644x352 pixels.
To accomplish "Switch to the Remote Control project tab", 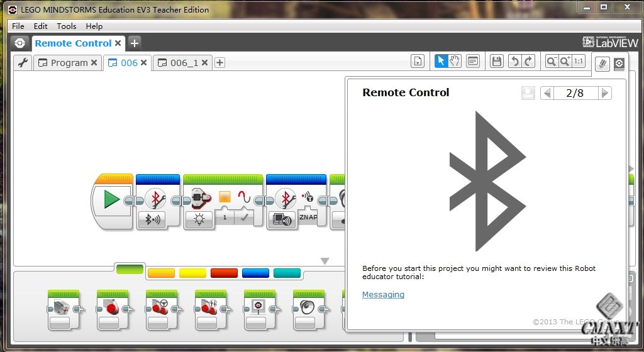I will (73, 43).
